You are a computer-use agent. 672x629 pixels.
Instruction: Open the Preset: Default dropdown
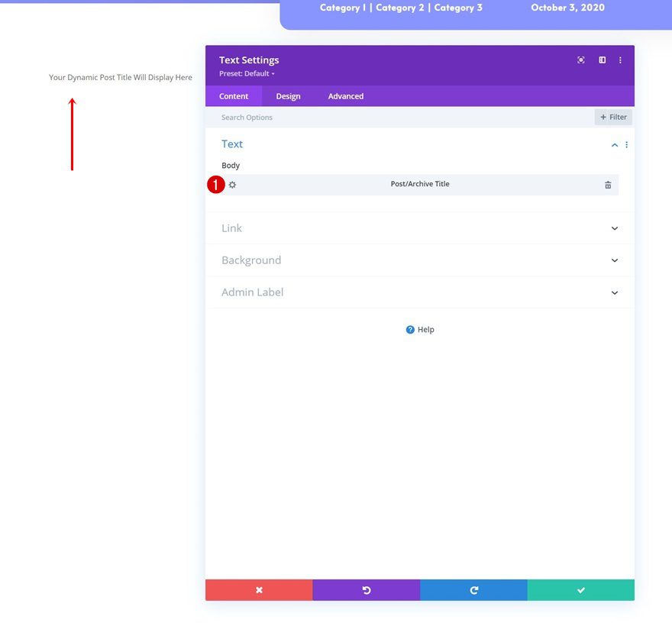tap(246, 73)
